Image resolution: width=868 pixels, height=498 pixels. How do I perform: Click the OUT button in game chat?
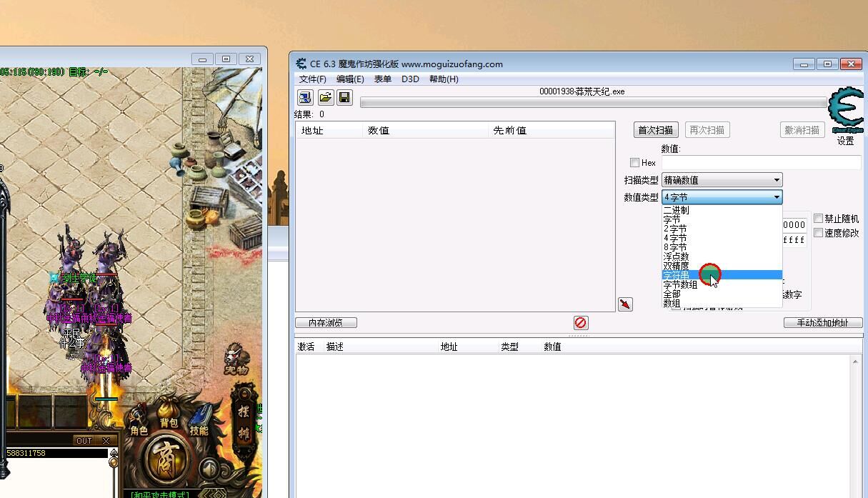(x=84, y=441)
